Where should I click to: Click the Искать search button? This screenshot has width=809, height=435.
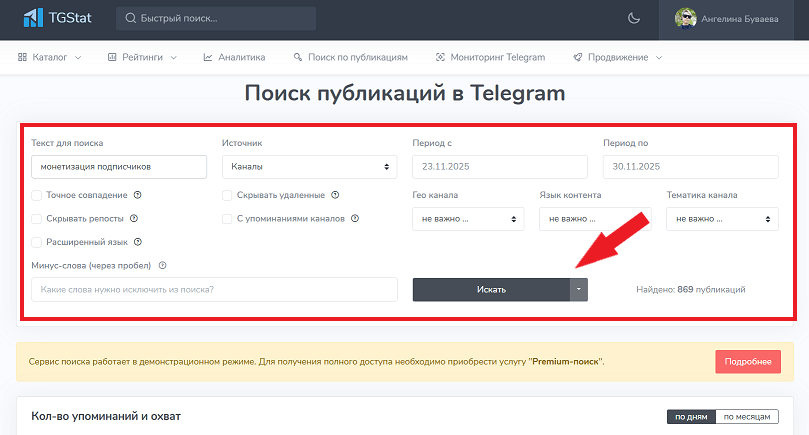(x=491, y=289)
